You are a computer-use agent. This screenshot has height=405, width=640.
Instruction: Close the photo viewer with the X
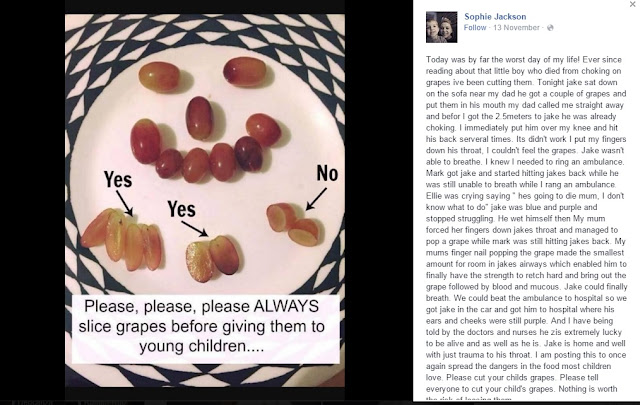632,4
